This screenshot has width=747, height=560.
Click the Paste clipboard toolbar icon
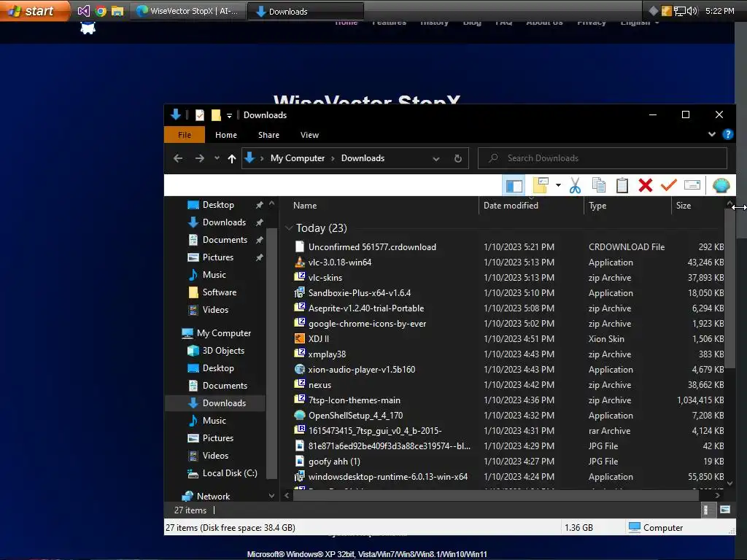pyautogui.click(x=622, y=185)
